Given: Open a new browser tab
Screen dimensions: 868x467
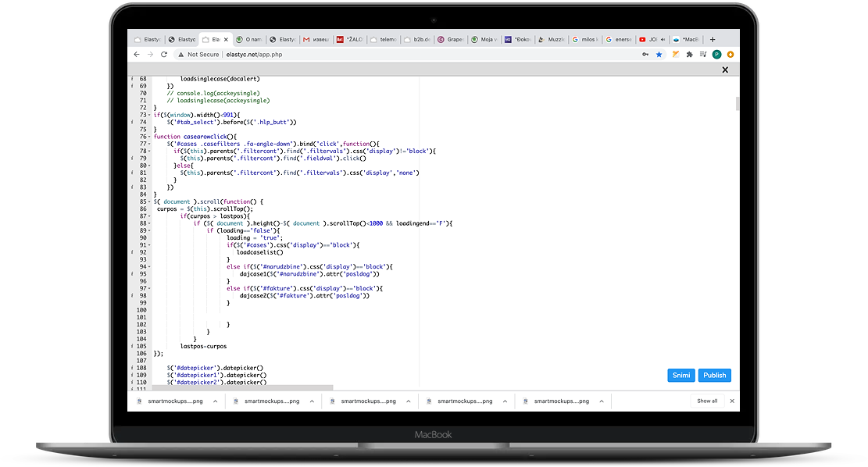Looking at the screenshot, I should tap(713, 39).
